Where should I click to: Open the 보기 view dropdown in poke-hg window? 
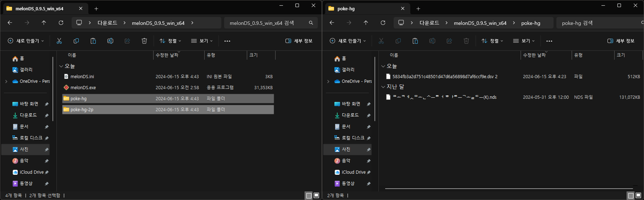click(524, 41)
